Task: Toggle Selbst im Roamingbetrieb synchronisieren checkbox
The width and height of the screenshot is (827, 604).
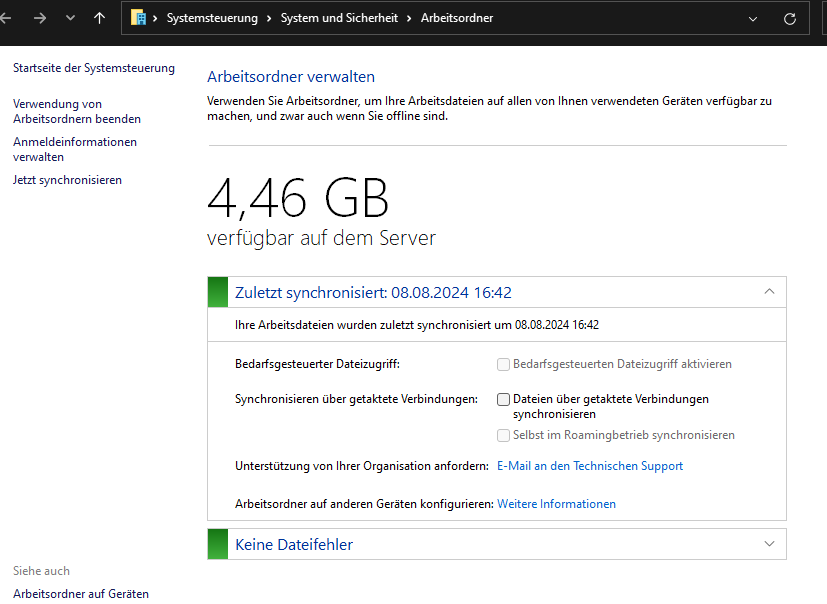Action: (x=503, y=435)
